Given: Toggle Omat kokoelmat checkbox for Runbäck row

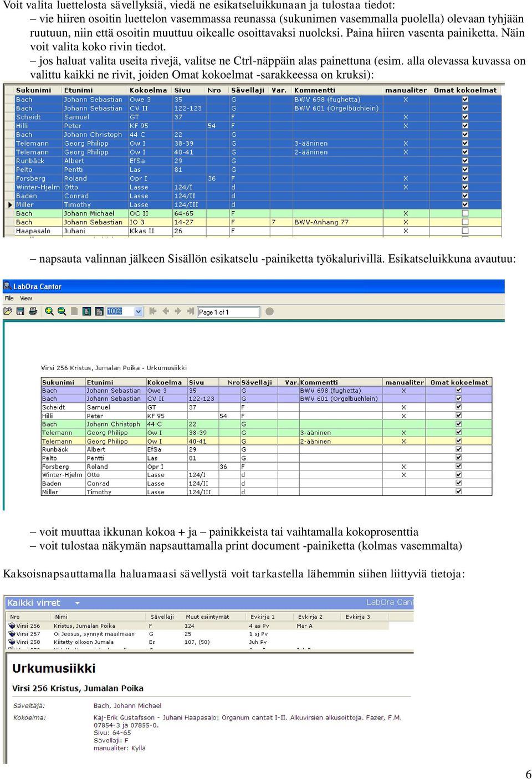Looking at the screenshot, I should (x=465, y=161).
